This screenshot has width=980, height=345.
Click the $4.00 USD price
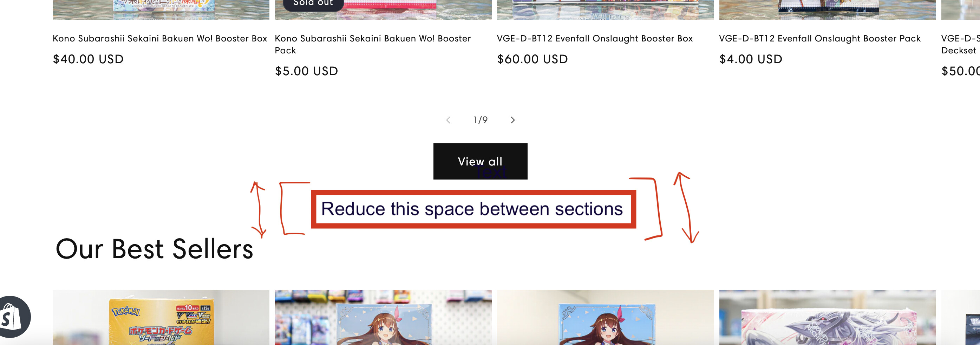click(751, 59)
